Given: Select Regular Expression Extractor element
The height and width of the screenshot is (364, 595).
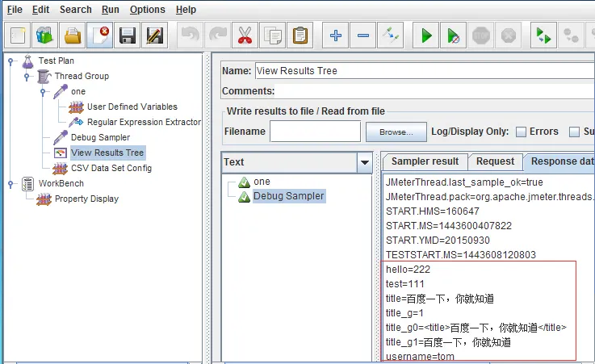Looking at the screenshot, I should 144,122.
